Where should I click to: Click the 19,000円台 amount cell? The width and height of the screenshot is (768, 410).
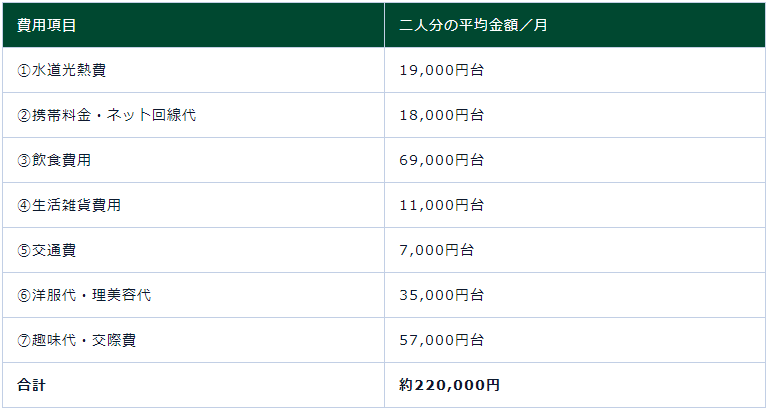pyautogui.click(x=441, y=70)
